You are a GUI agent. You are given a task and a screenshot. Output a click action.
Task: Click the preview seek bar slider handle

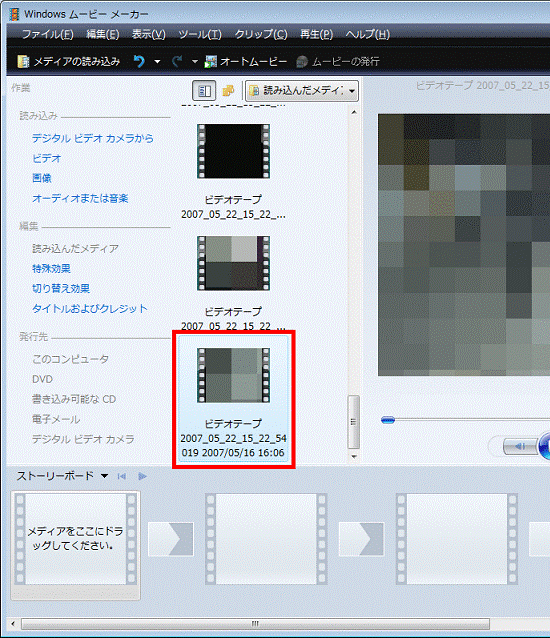[388, 420]
